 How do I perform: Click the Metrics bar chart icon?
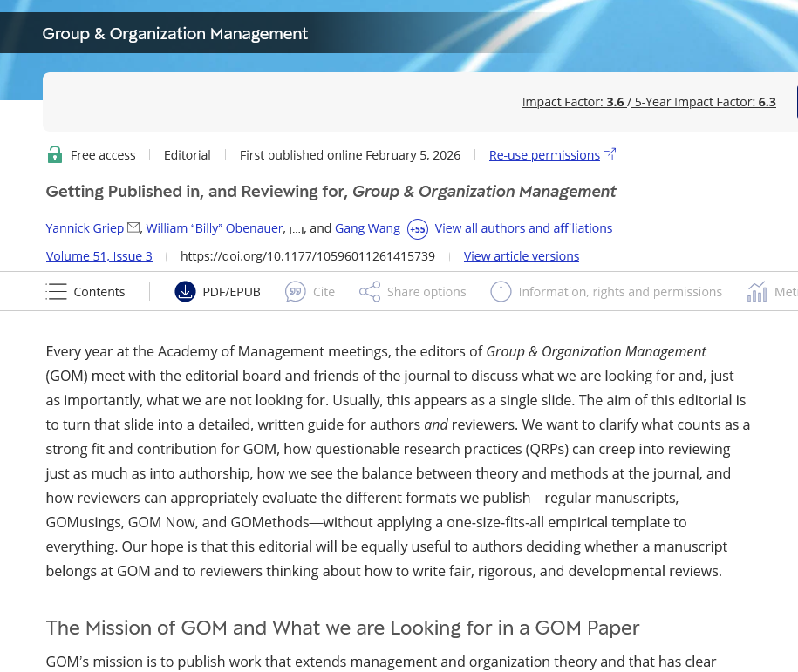pos(757,291)
